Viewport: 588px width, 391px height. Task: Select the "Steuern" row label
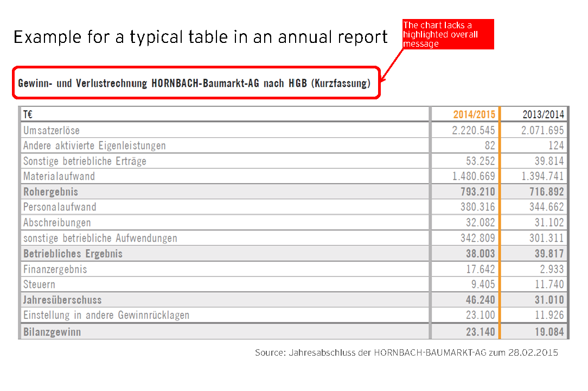coord(39,285)
